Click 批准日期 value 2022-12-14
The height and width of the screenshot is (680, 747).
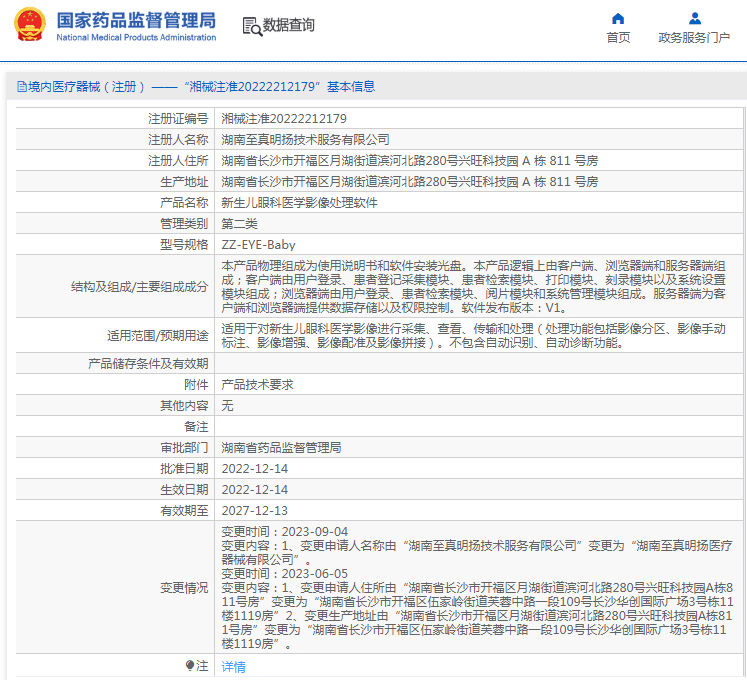254,468
